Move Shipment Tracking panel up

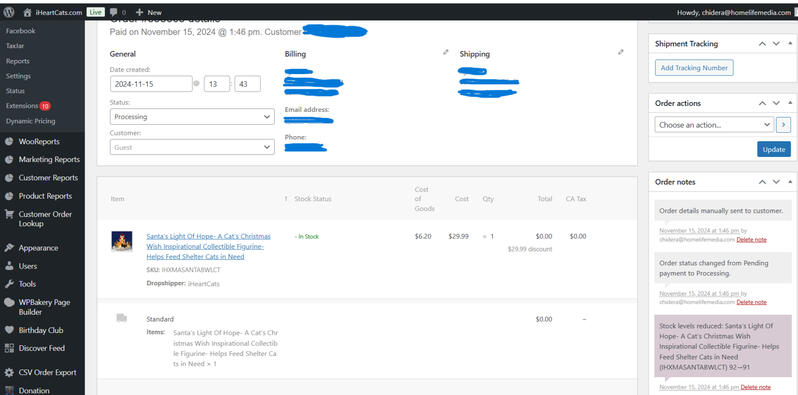click(x=762, y=44)
